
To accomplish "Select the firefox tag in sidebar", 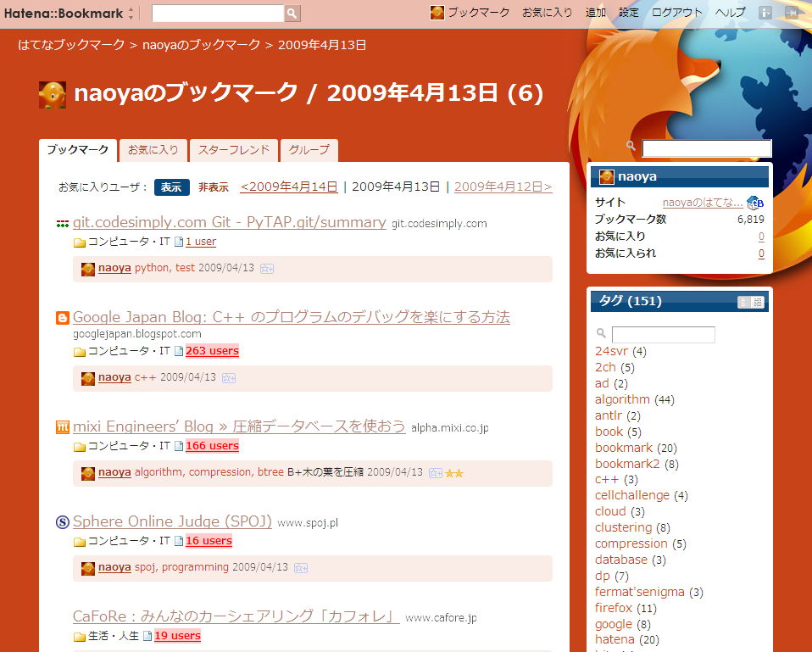I will point(614,608).
